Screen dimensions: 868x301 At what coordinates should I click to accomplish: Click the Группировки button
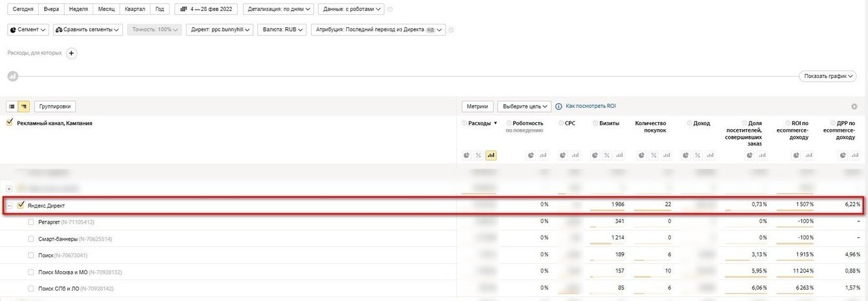coord(55,106)
